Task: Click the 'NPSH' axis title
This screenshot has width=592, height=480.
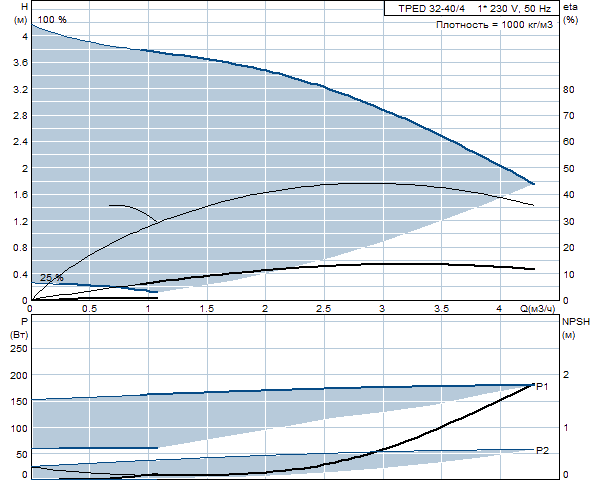Action: tap(576, 322)
